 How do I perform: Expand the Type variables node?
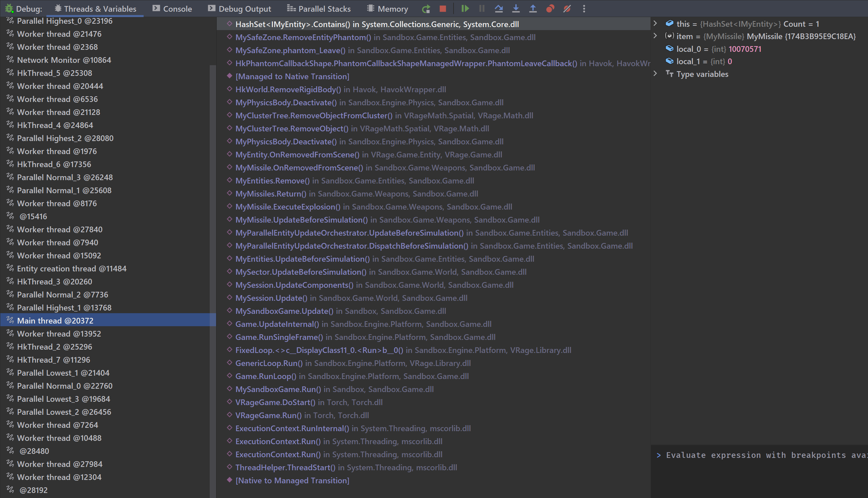click(x=655, y=74)
